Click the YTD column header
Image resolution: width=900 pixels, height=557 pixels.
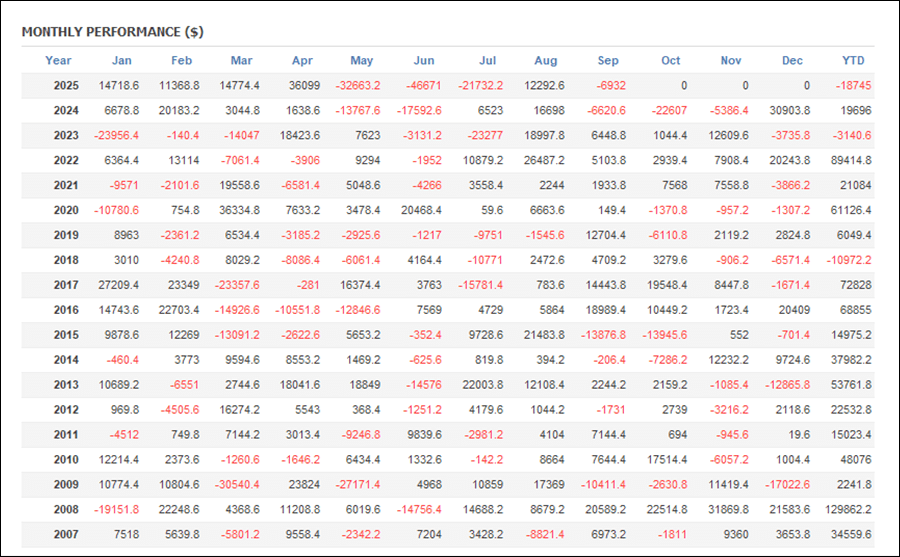(853, 60)
